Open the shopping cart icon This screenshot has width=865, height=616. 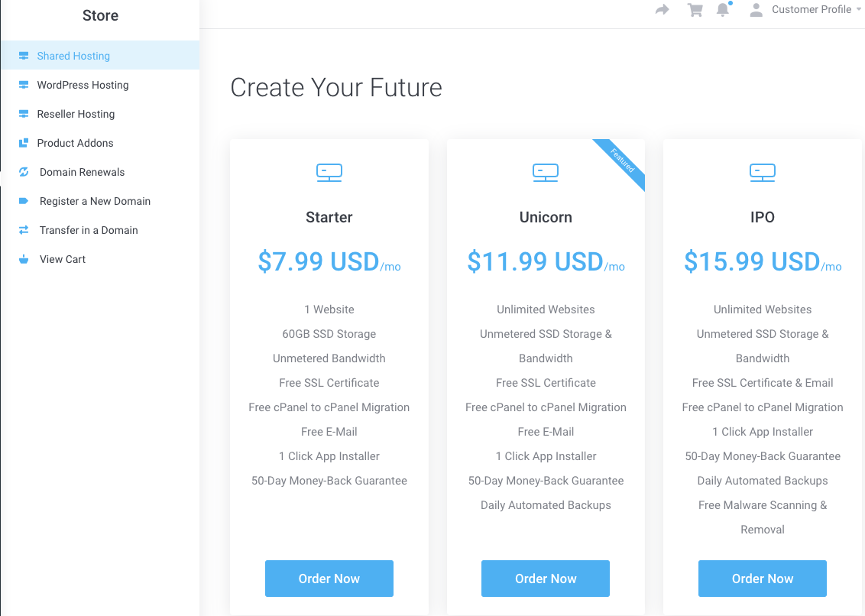695,10
